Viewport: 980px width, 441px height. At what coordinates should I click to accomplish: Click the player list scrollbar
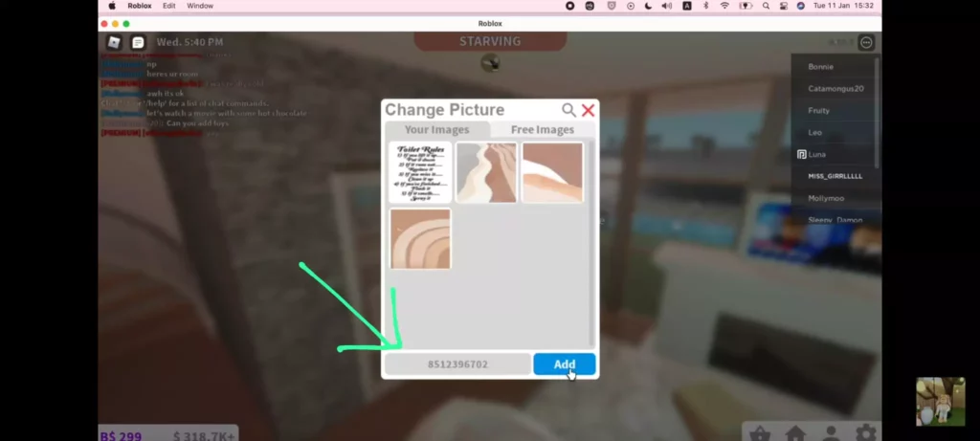pyautogui.click(x=877, y=113)
